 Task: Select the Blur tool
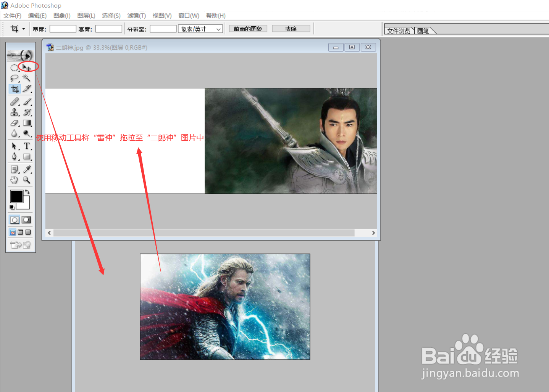[15, 133]
